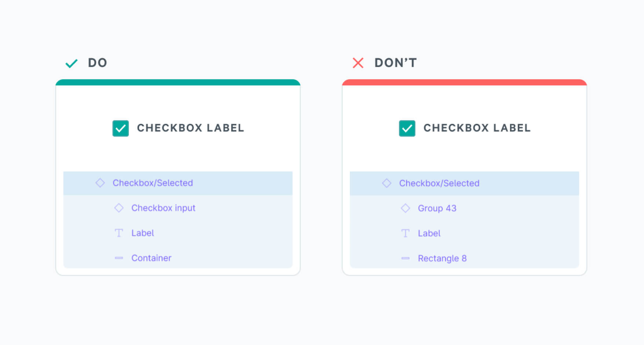Click the CHECKBOX LABEL text in DO card

tap(190, 128)
